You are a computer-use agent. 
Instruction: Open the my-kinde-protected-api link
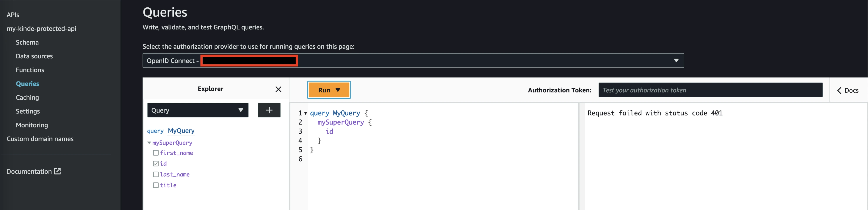click(41, 29)
